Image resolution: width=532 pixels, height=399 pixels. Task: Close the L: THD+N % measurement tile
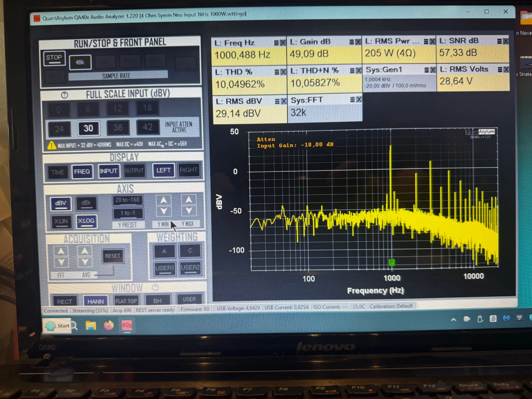pyautogui.click(x=359, y=71)
